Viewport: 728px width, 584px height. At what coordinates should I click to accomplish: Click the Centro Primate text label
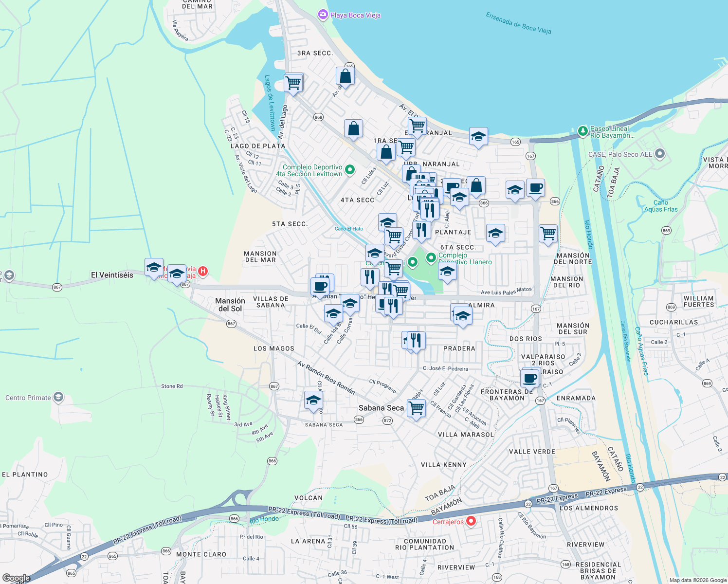click(28, 398)
